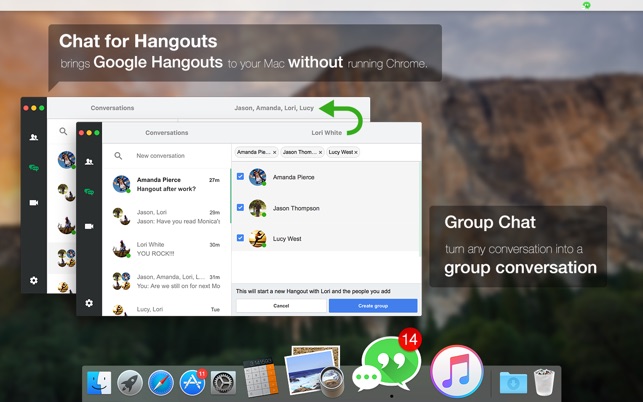Open App Store in the dock
This screenshot has width=643, height=402.
tap(192, 382)
